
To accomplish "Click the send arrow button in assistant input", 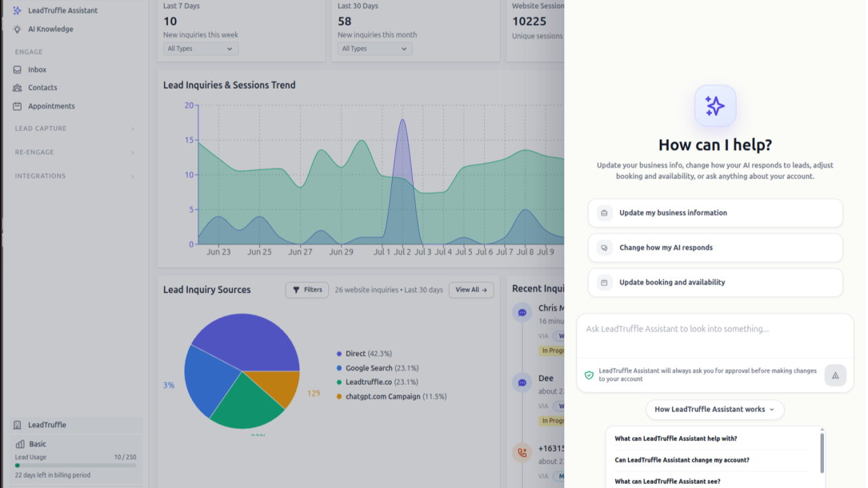I will (835, 375).
